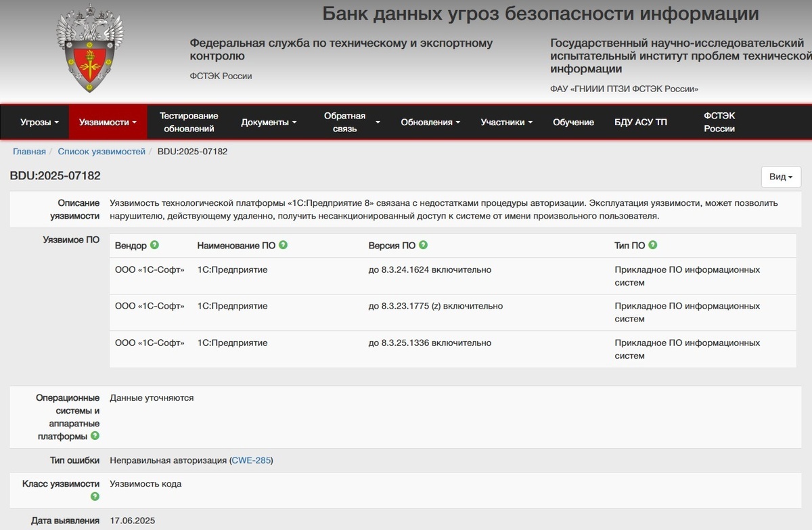Select version до 8.3.25.1336 включительно cell
The width and height of the screenshot is (812, 530).
coord(430,343)
